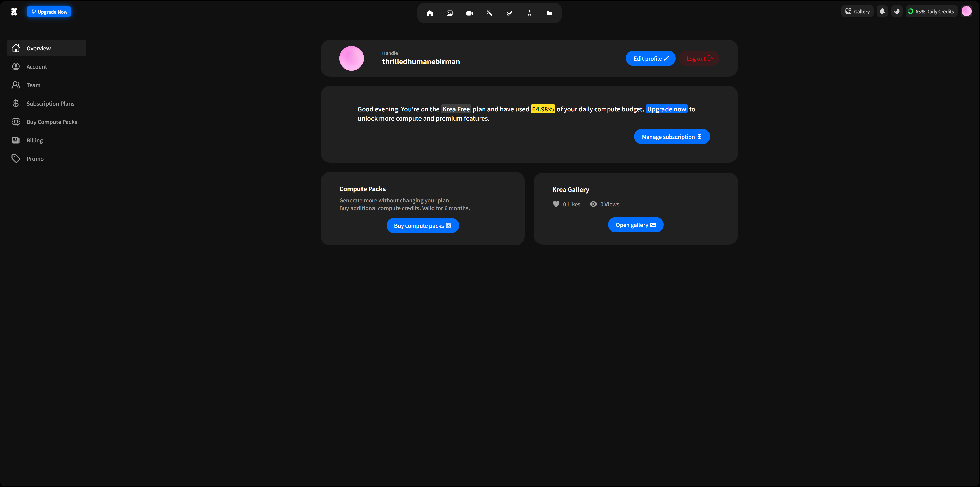Go to Billing sidebar item
Screen dimensions: 980x487
point(35,141)
